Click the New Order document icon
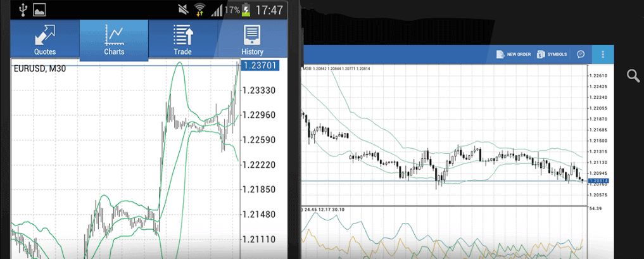Viewport: 644px width, 259px height. pyautogui.click(x=500, y=54)
